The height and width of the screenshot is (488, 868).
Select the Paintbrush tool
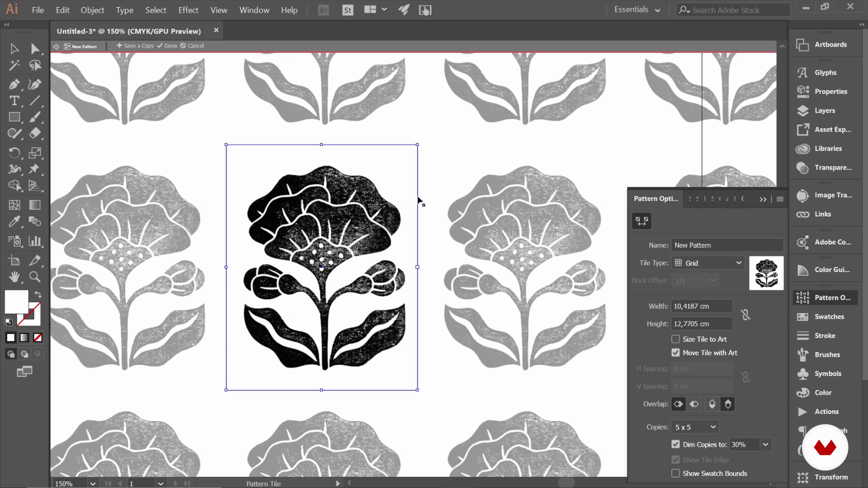click(x=35, y=117)
